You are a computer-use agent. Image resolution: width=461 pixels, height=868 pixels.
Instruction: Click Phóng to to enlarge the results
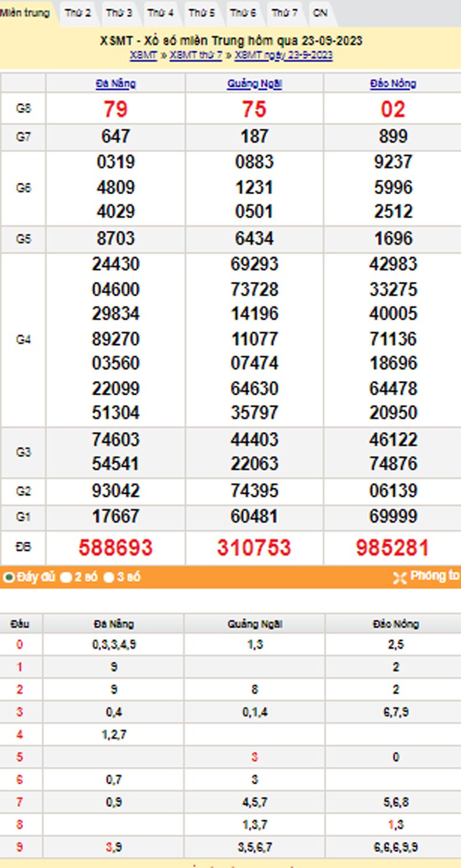(x=433, y=577)
